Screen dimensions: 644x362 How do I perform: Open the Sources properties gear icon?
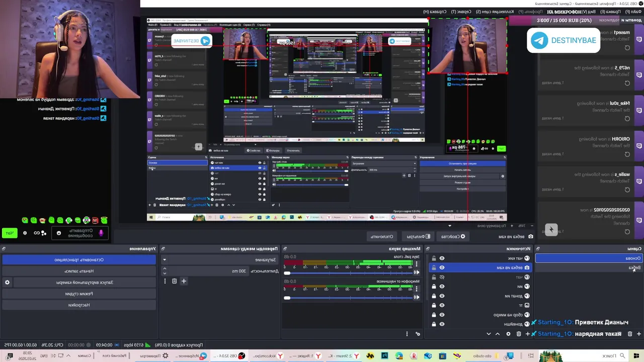click(x=508, y=334)
